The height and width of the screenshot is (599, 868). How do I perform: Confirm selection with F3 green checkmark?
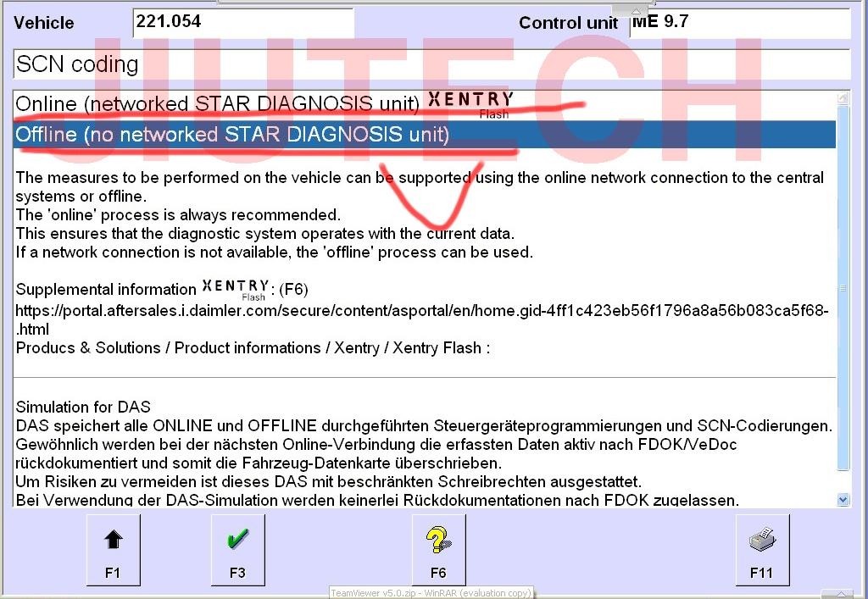pos(237,549)
